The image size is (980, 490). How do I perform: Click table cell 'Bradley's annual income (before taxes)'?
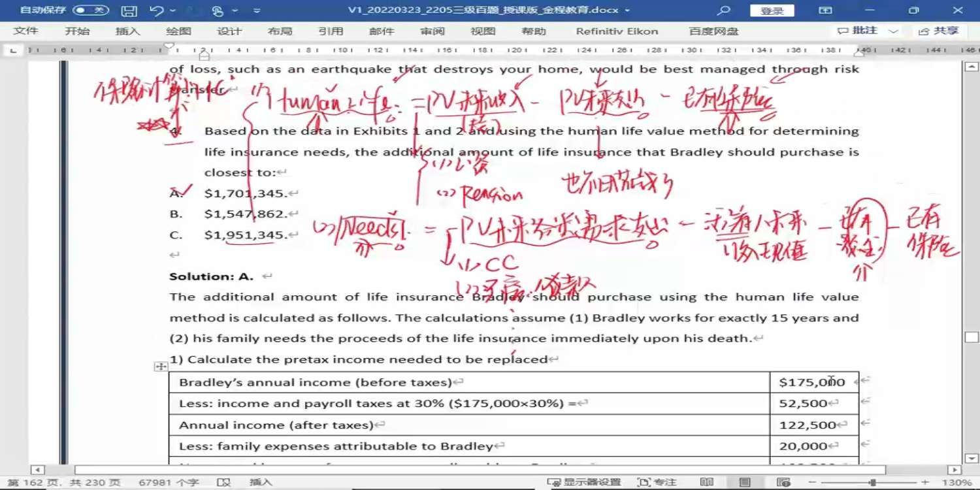click(x=469, y=382)
